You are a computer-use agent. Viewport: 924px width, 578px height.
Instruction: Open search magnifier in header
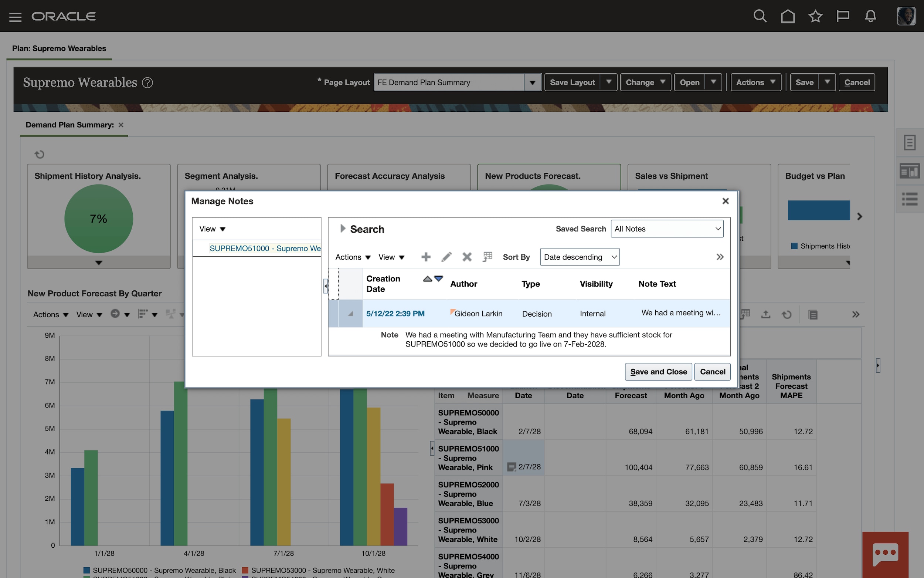pyautogui.click(x=760, y=16)
